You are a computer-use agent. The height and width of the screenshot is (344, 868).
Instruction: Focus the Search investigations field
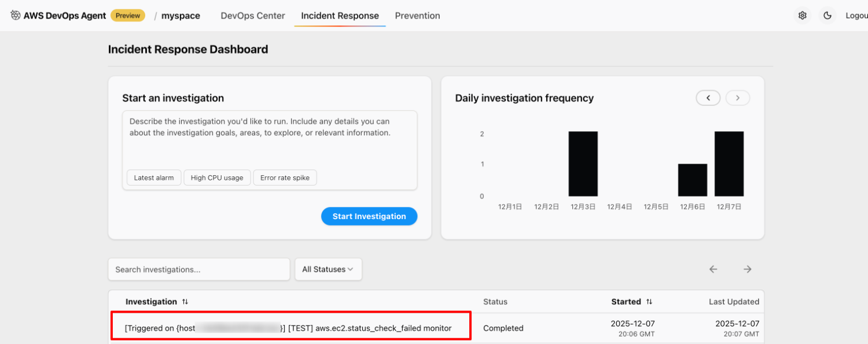[x=199, y=269]
